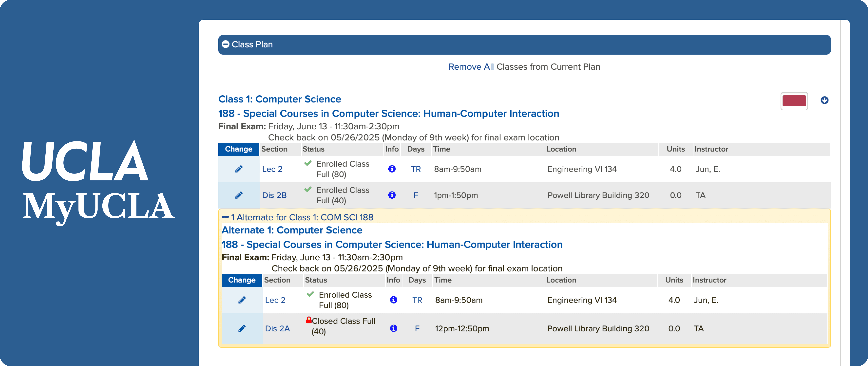
Task: Click the Change column header in Class 1 table
Action: [238, 149]
